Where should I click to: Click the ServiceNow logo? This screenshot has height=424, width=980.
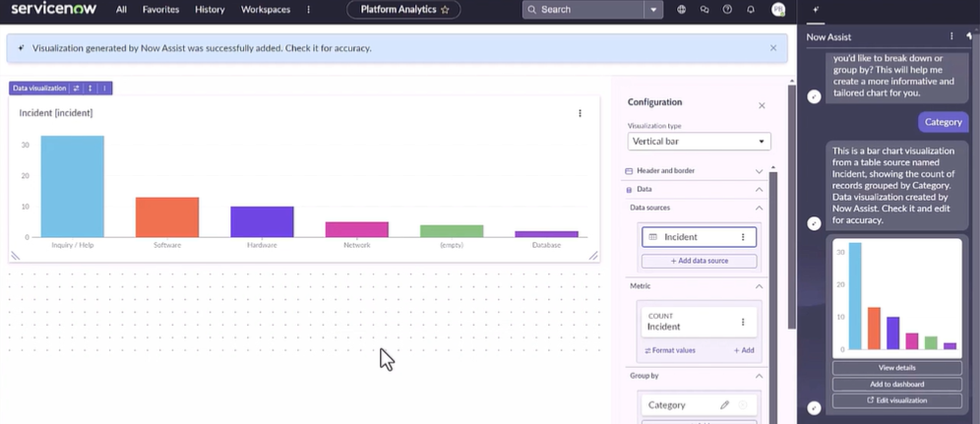tap(54, 9)
